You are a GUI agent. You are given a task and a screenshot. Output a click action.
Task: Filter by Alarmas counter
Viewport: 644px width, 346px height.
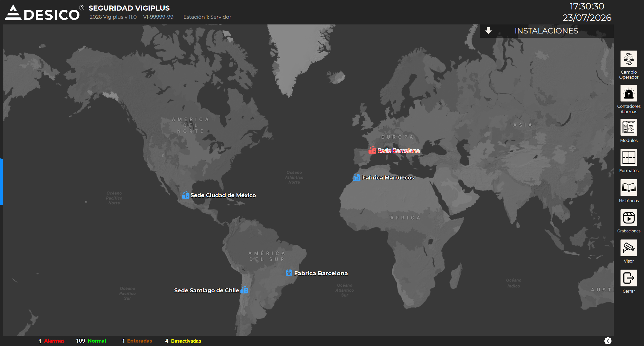(51, 341)
